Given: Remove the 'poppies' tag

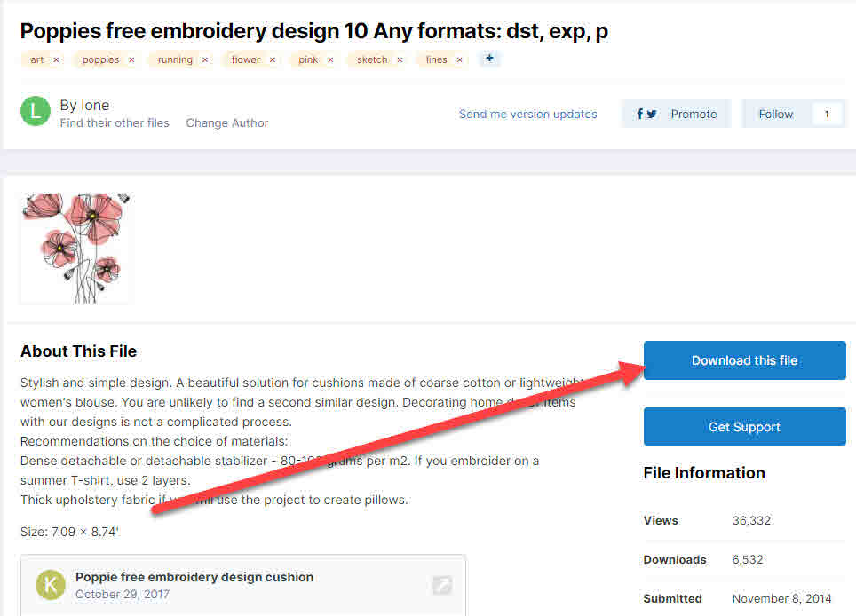Looking at the screenshot, I should pyautogui.click(x=131, y=59).
